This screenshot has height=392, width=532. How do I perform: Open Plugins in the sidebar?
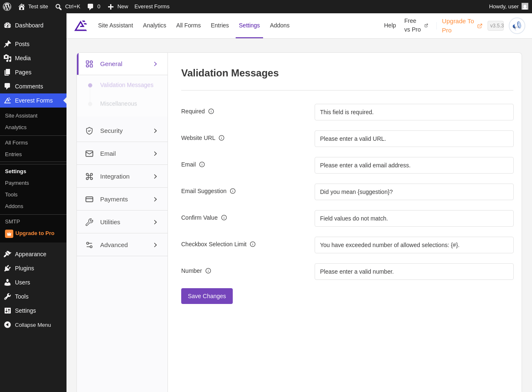pyautogui.click(x=33, y=268)
